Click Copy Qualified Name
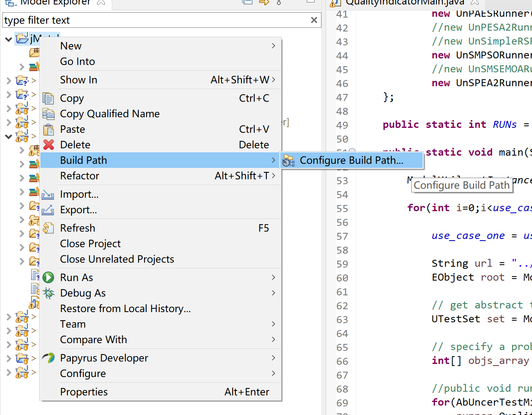The image size is (532, 415). coord(110,114)
